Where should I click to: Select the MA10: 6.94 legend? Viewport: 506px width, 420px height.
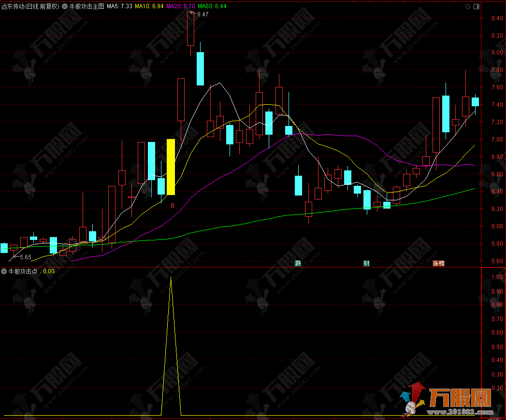149,6
